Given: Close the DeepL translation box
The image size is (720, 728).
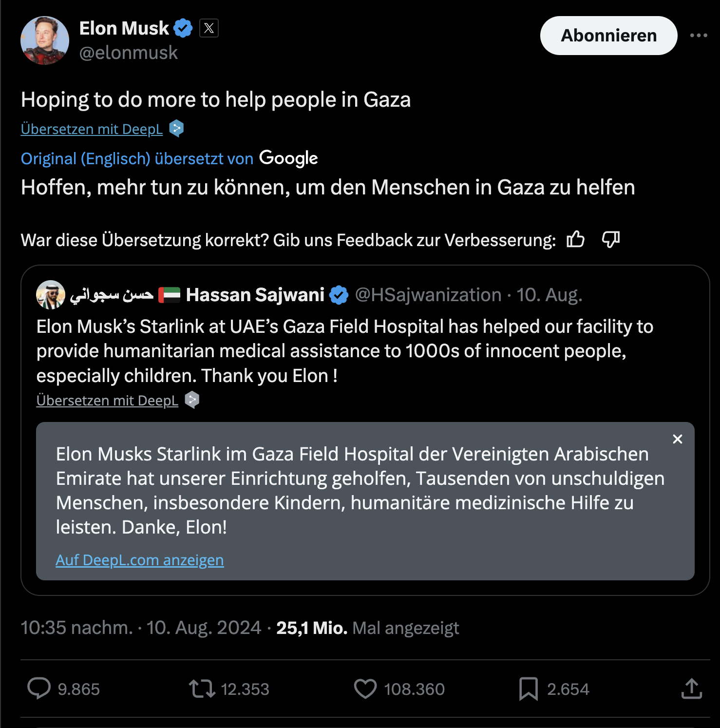Looking at the screenshot, I should click(x=677, y=439).
